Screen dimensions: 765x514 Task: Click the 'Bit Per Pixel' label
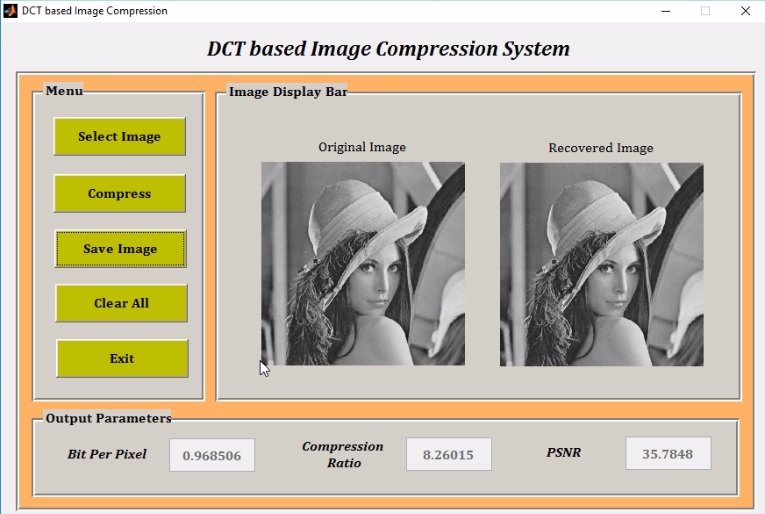[107, 454]
